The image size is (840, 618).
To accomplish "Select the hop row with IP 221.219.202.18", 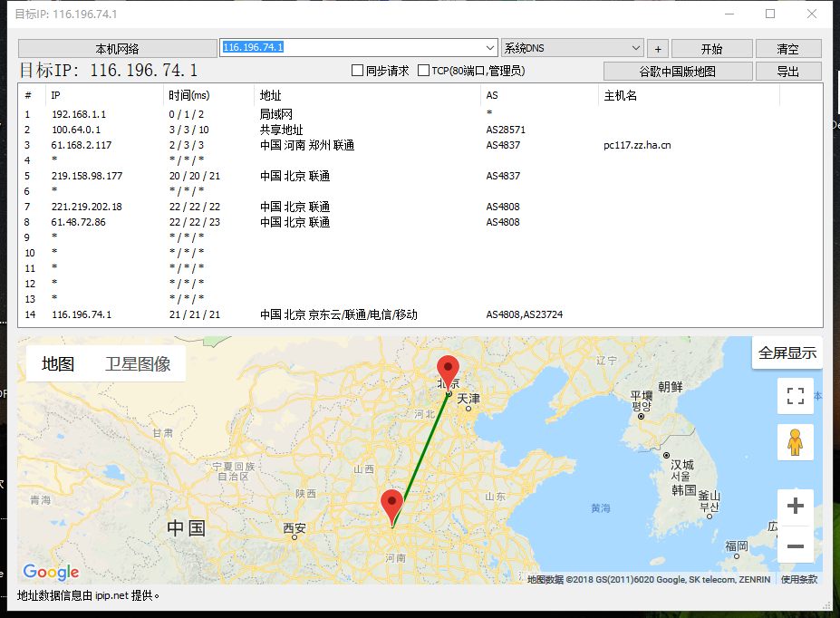I will [420, 207].
